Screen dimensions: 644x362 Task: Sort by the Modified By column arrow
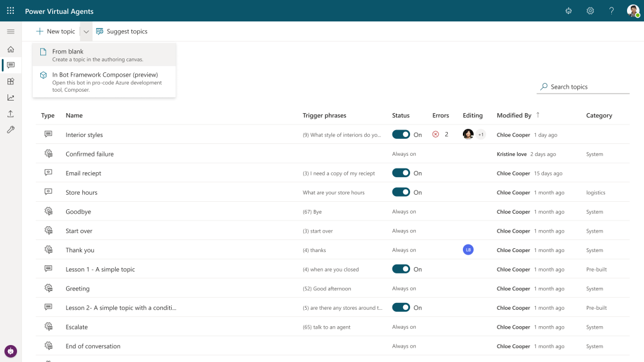coord(538,115)
